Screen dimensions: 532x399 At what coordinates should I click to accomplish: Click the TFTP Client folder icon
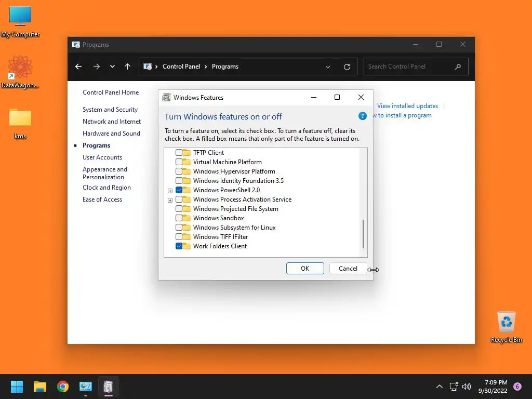pos(187,152)
